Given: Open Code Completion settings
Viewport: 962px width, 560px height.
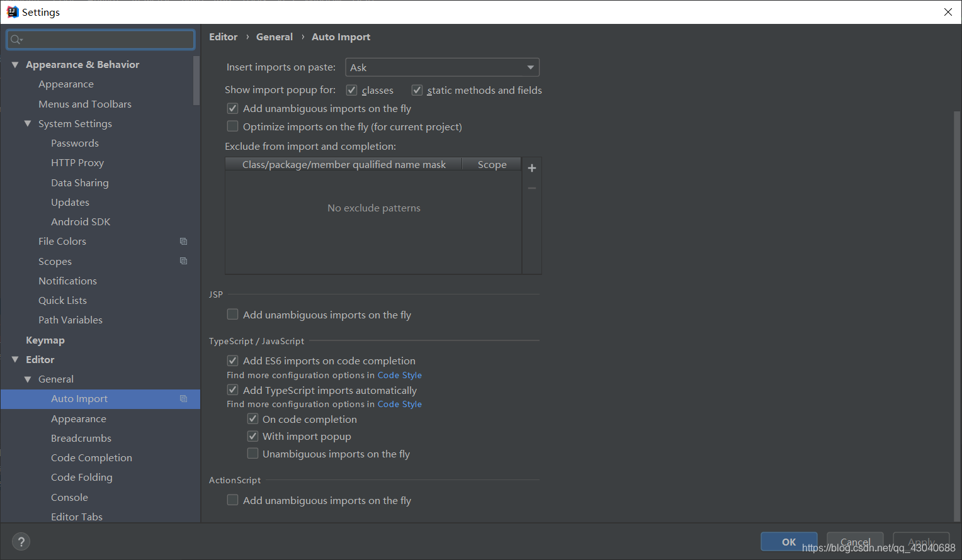Looking at the screenshot, I should tap(92, 457).
